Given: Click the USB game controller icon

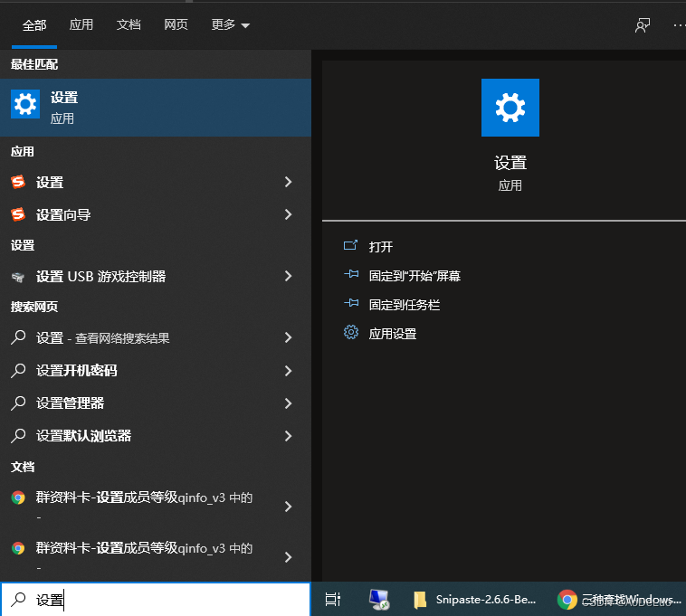Looking at the screenshot, I should [18, 277].
